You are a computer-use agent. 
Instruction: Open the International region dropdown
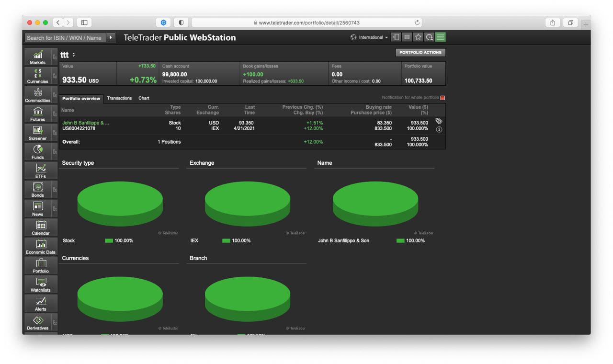369,37
